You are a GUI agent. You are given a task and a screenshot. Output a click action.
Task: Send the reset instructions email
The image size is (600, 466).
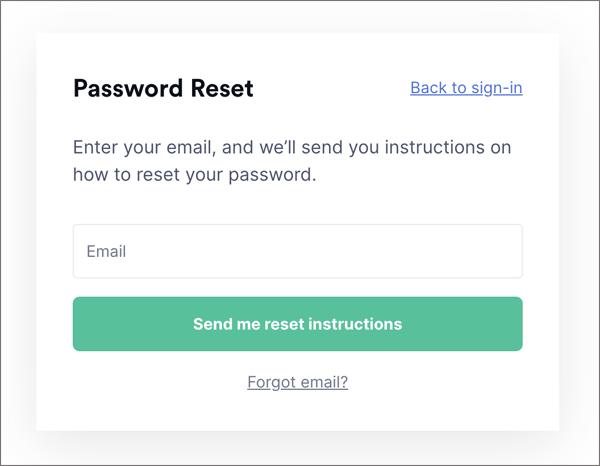click(297, 324)
